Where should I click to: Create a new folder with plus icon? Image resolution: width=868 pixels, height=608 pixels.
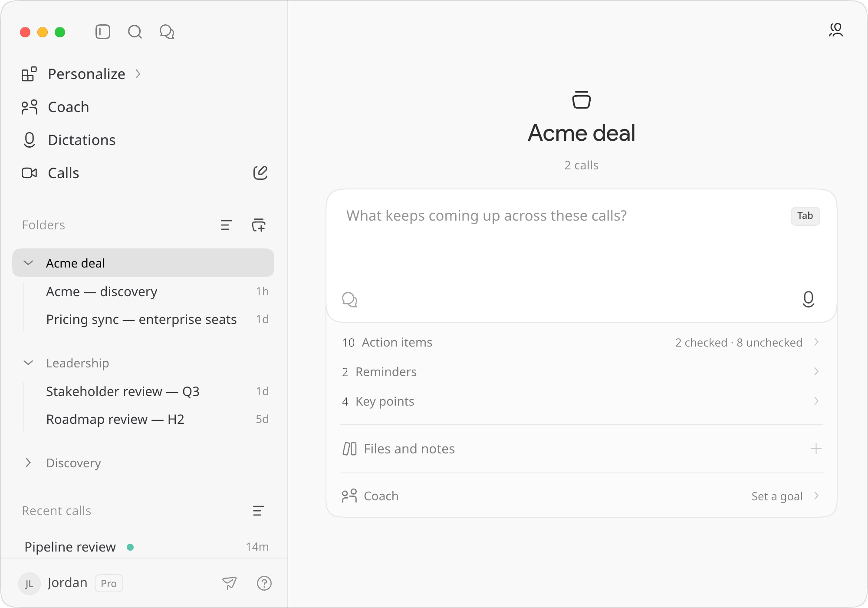259,225
